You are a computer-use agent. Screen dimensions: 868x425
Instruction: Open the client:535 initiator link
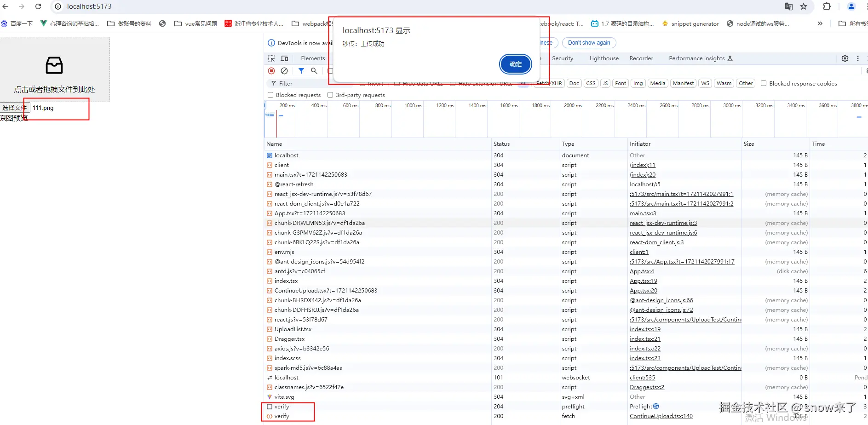click(x=642, y=377)
